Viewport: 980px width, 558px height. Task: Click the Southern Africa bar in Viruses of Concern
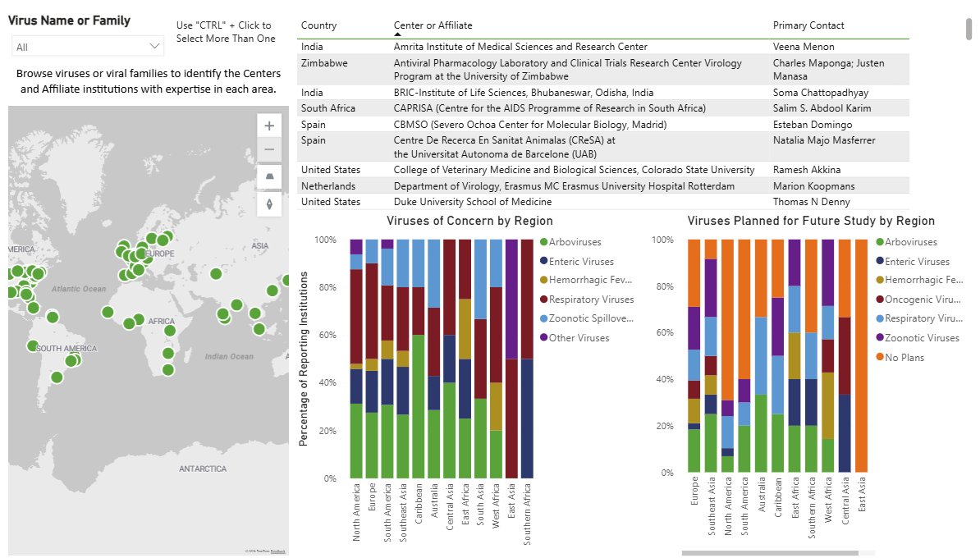pyautogui.click(x=527, y=359)
